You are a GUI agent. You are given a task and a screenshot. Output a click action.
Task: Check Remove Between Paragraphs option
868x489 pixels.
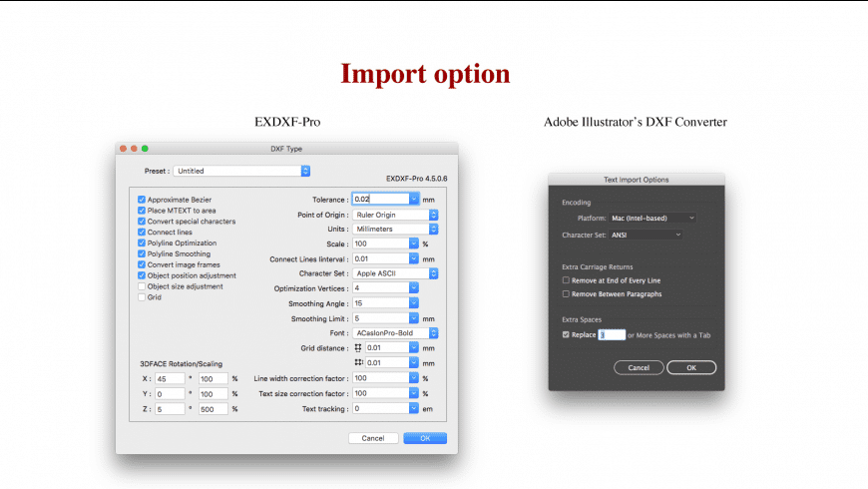click(x=566, y=294)
